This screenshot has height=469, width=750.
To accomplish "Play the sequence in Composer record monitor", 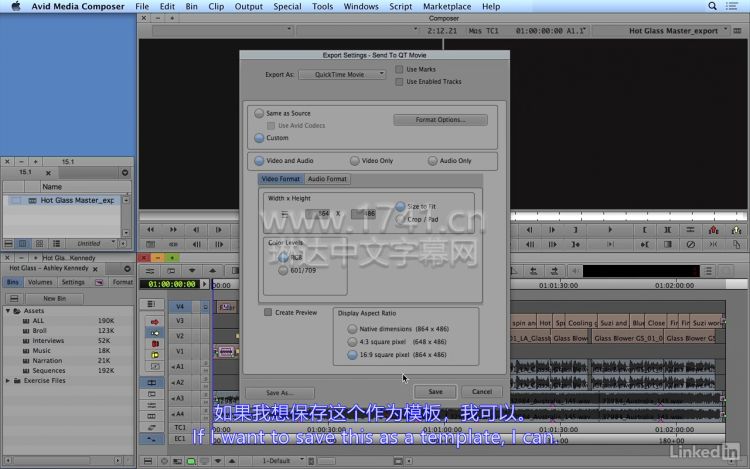I will [x=610, y=230].
